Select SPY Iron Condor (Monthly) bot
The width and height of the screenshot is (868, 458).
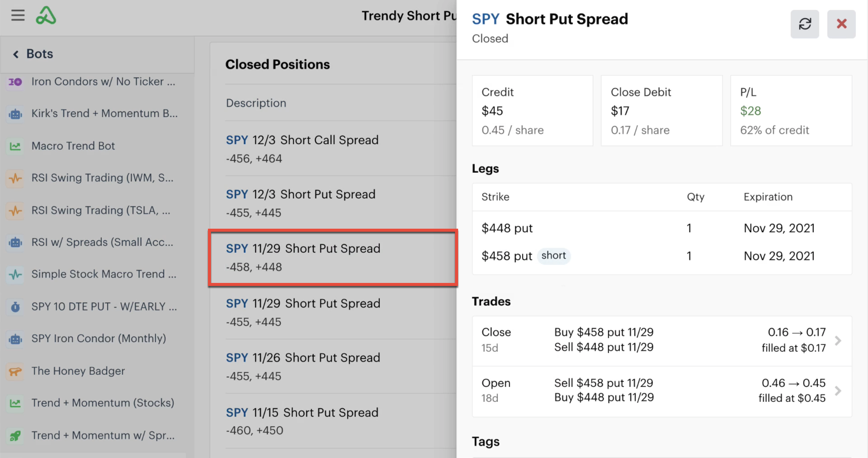pos(98,338)
